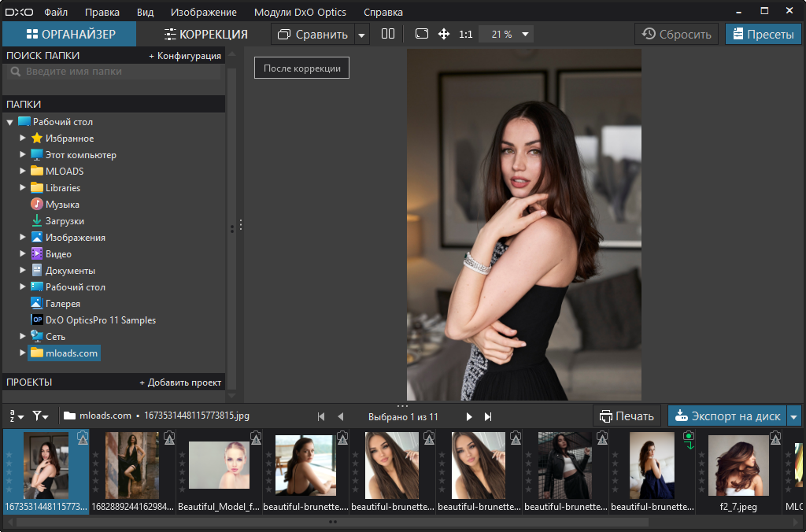This screenshot has height=532, width=806.
Task: Click Экспорт на диск button
Action: click(x=727, y=416)
